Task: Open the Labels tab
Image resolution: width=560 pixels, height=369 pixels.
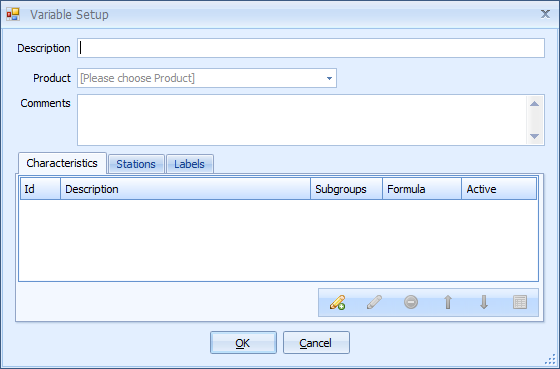Action: [x=190, y=164]
